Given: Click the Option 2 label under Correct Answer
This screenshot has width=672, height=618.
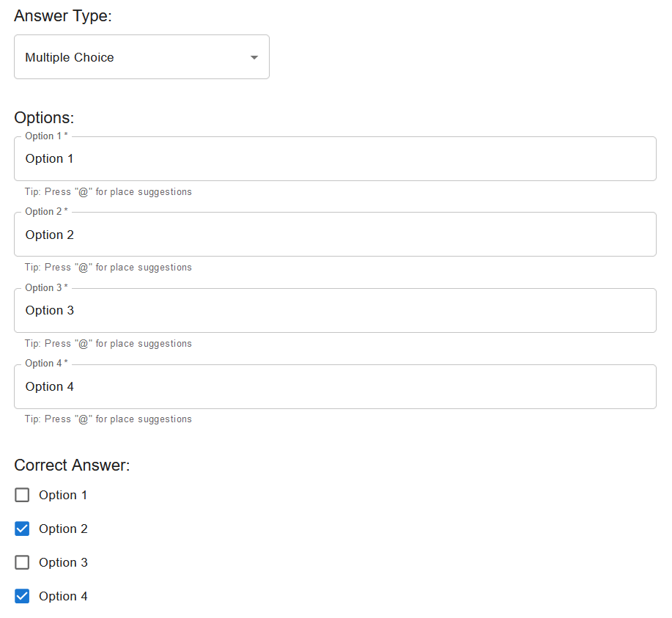Looking at the screenshot, I should (63, 529).
